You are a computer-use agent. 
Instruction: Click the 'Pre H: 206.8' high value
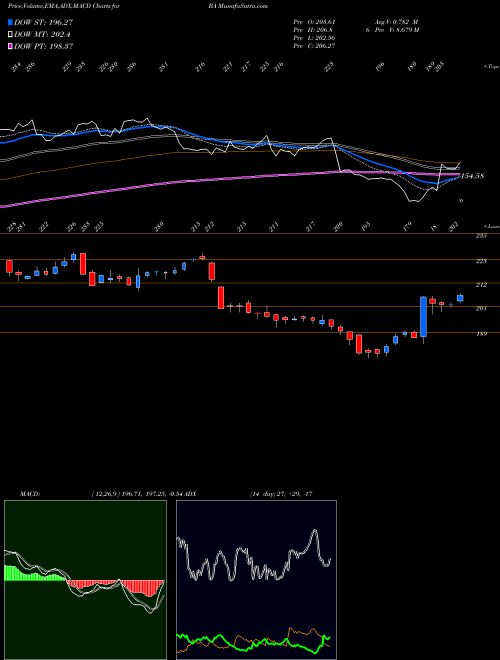pyautogui.click(x=313, y=30)
